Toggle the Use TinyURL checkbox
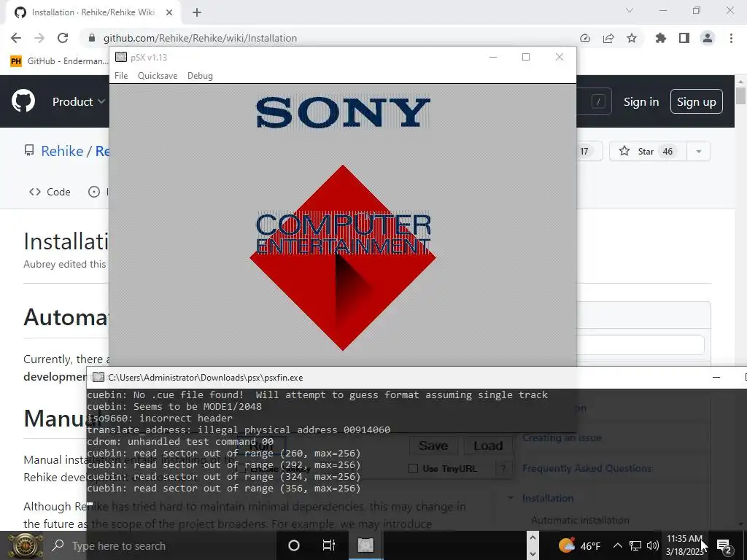 coord(413,469)
